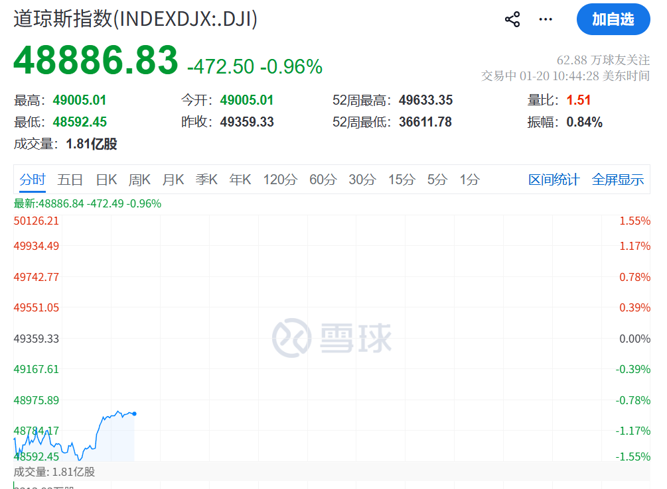Click the share icon
The image size is (667, 489).
(513, 19)
